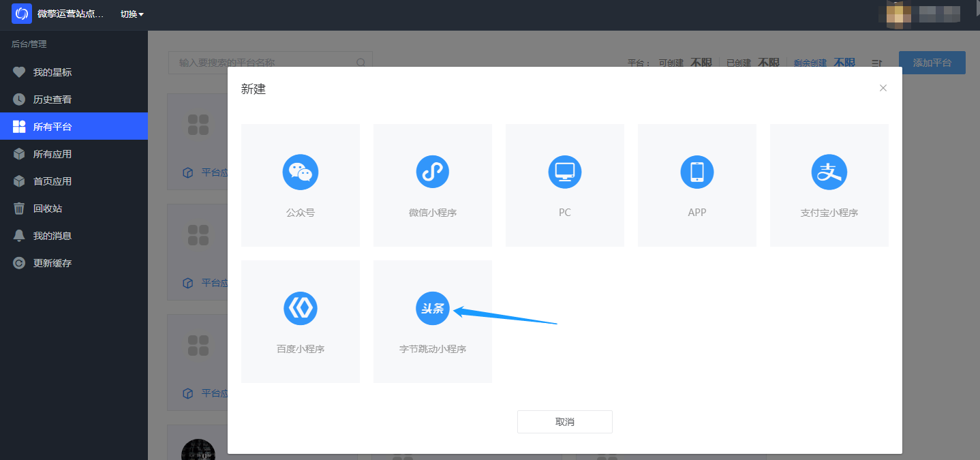This screenshot has width=980, height=460.
Task: Click the 头条 字节跳动小程序 icon
Action: pos(433,308)
